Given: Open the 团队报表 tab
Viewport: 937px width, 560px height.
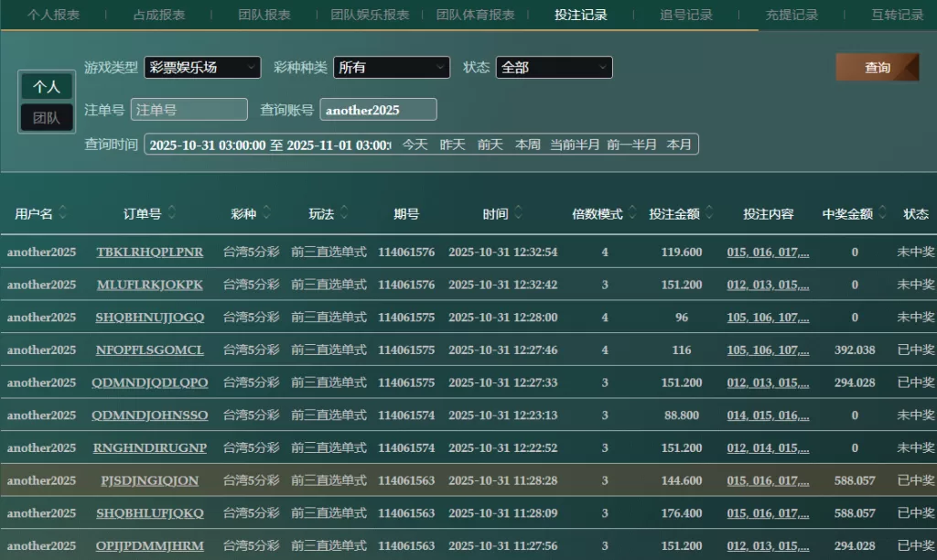Looking at the screenshot, I should [x=264, y=15].
